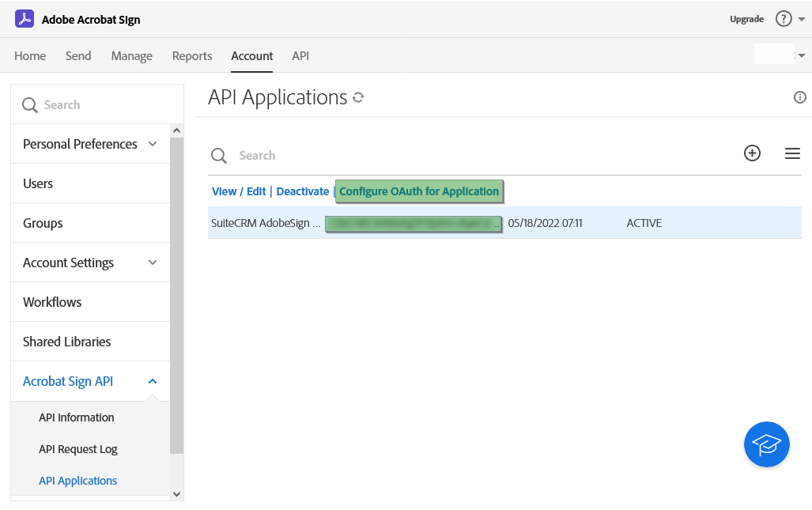Viewport: 812px width, 510px height.
Task: Open the help question mark icon
Action: (x=784, y=19)
